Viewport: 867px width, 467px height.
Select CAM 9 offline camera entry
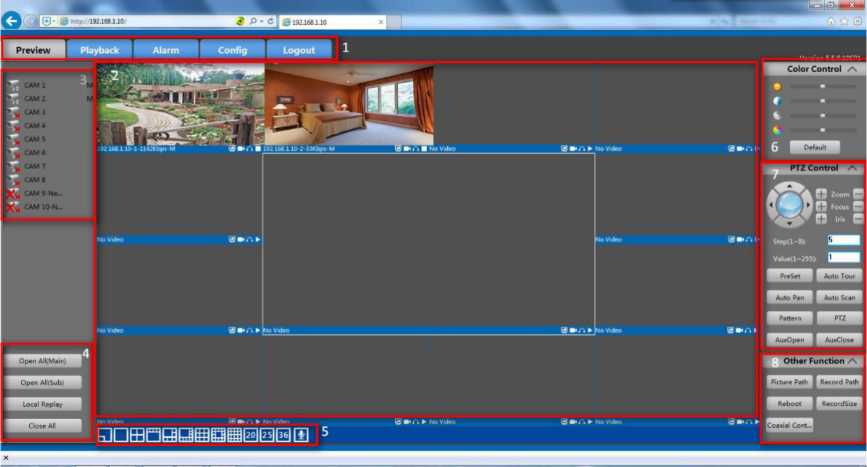click(x=42, y=193)
